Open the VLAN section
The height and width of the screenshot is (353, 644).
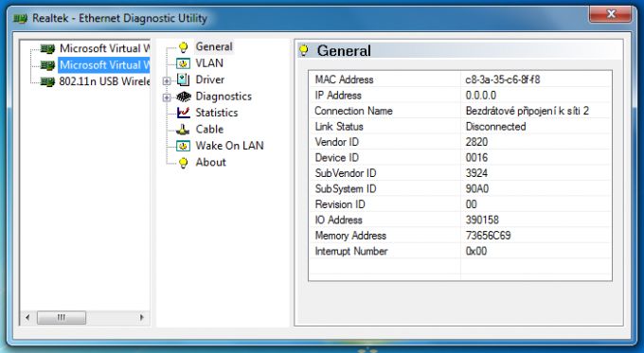point(209,63)
